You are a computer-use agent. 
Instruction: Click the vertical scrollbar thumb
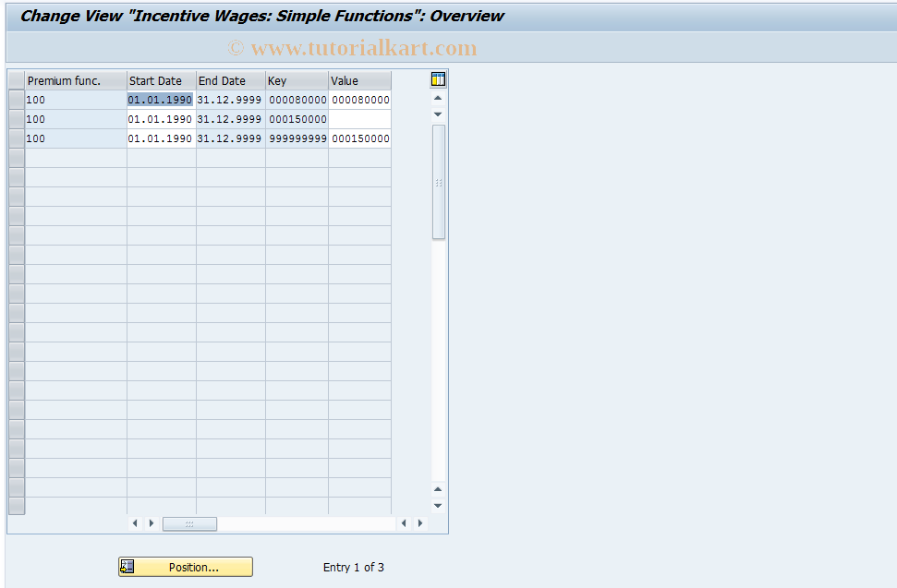[439, 182]
